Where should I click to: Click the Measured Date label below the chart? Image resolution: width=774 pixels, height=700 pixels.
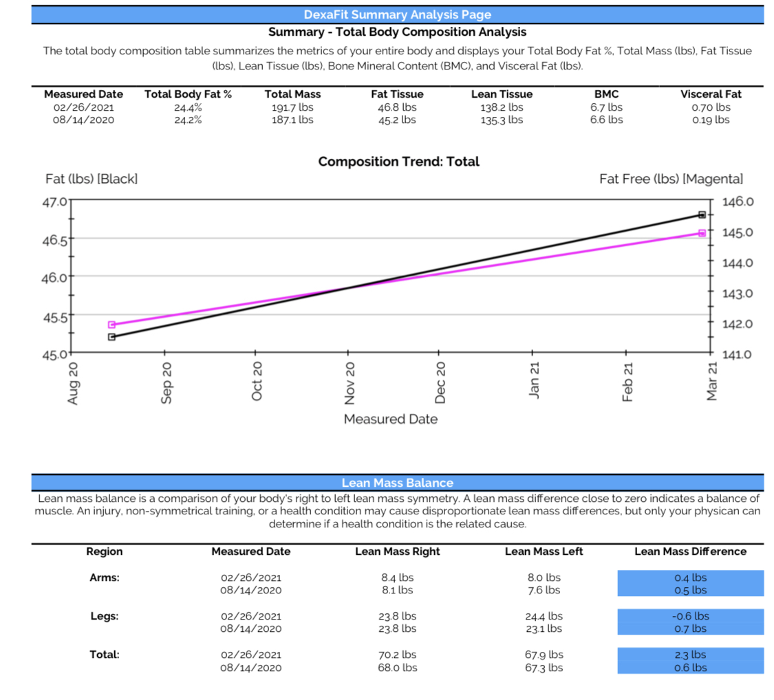click(x=391, y=419)
